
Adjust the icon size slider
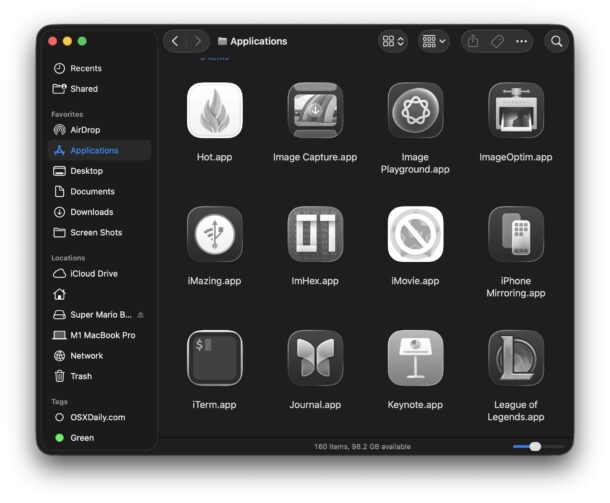(x=538, y=447)
